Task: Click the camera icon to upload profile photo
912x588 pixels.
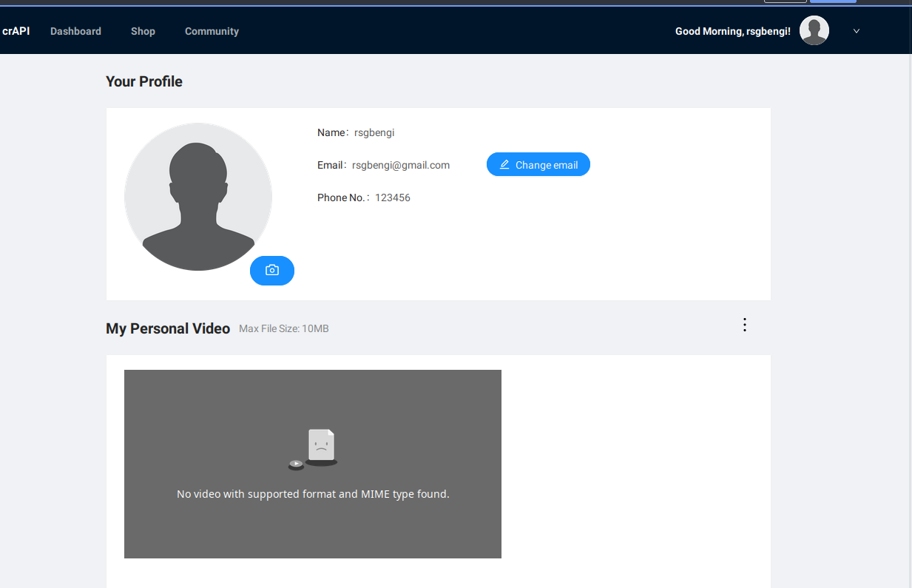Action: 272,271
